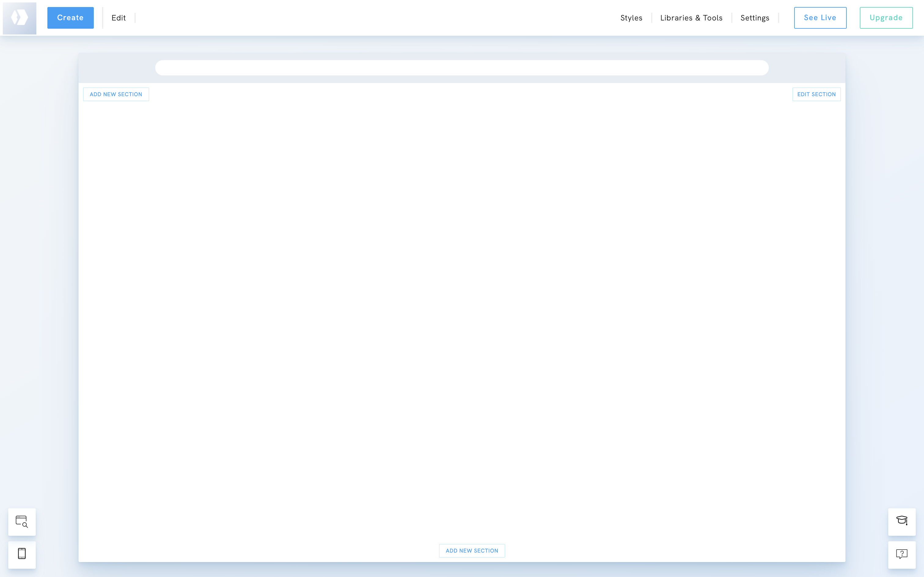This screenshot has height=577, width=924.
Task: Click ADD NEW SECTION at the bottom
Action: 471,551
